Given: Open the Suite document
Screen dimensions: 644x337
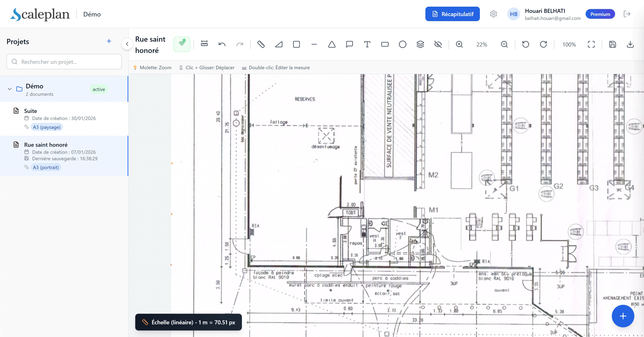Looking at the screenshot, I should point(31,111).
